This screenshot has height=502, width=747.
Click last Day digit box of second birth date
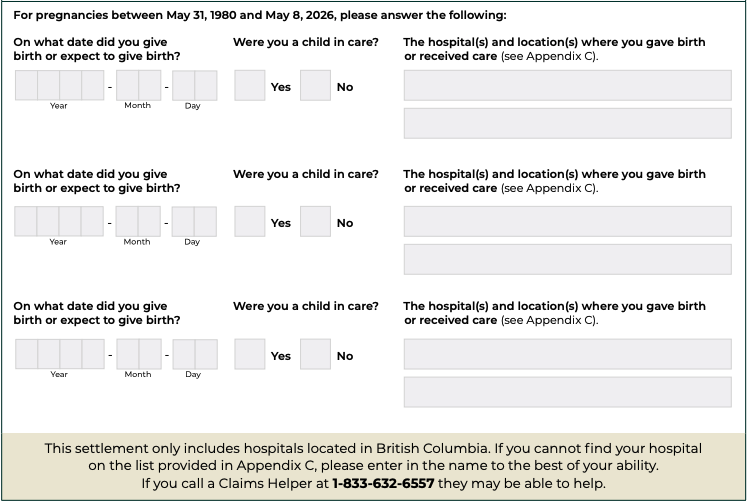click(205, 222)
